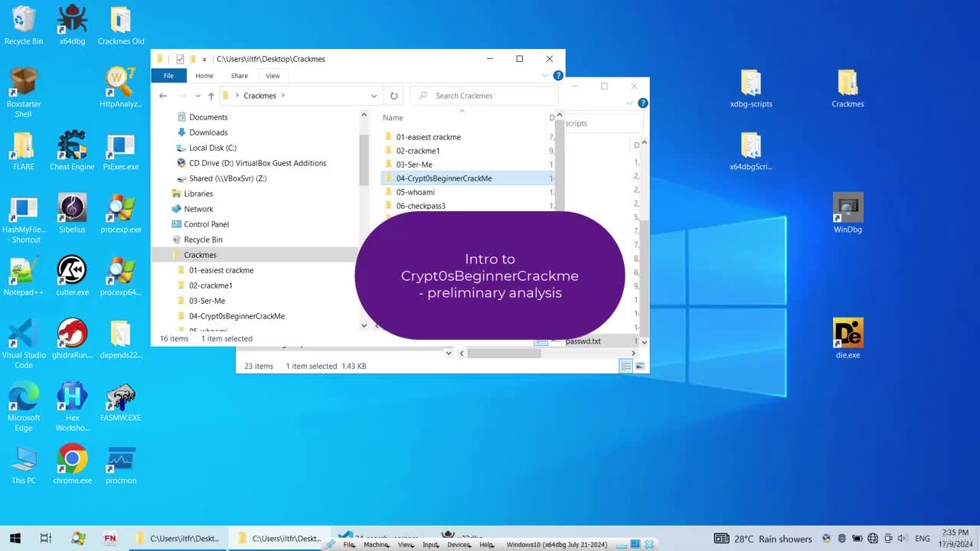The image size is (980, 551).
Task: Launch chrome.exe desktop shortcut
Action: click(x=72, y=465)
